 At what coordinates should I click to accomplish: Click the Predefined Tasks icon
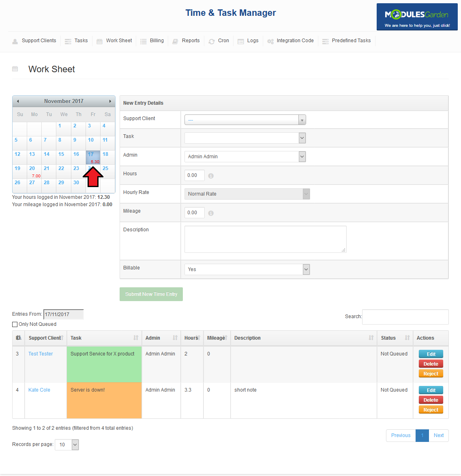(x=326, y=41)
